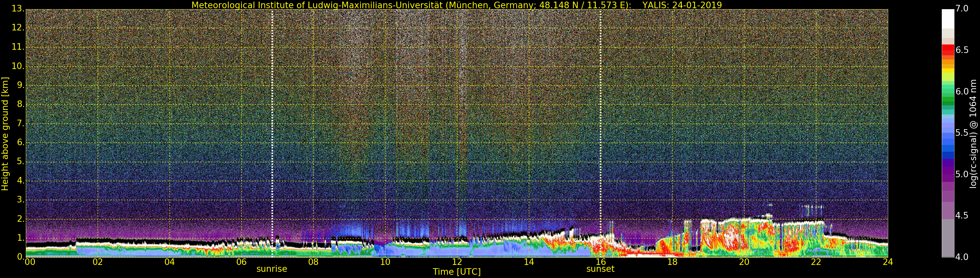The height and width of the screenshot is (278, 980).
Task: Click the white dotted sunrise marker line
Action: pyautogui.click(x=272, y=133)
